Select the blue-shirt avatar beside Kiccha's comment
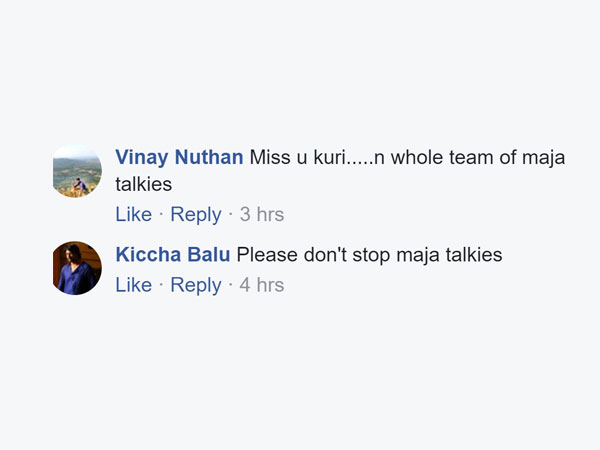Screen dimensions: 600x450 [x=77, y=267]
